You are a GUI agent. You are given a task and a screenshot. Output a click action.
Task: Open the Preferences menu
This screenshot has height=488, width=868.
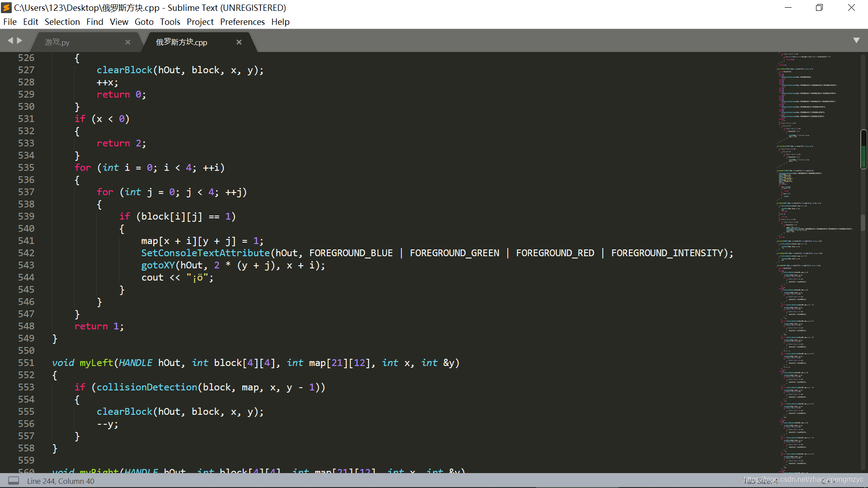(x=242, y=22)
